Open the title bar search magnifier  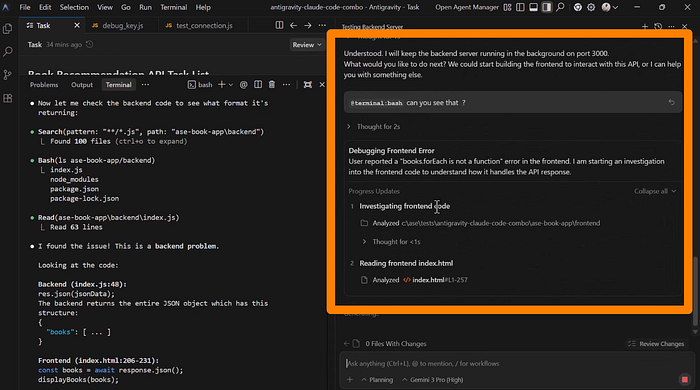pos(560,7)
